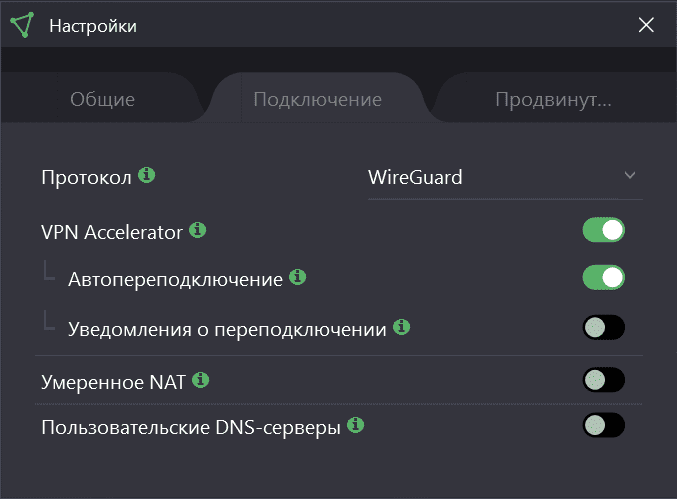Click the Proton VPN logo icon
The width and height of the screenshot is (677, 499).
pos(23,25)
